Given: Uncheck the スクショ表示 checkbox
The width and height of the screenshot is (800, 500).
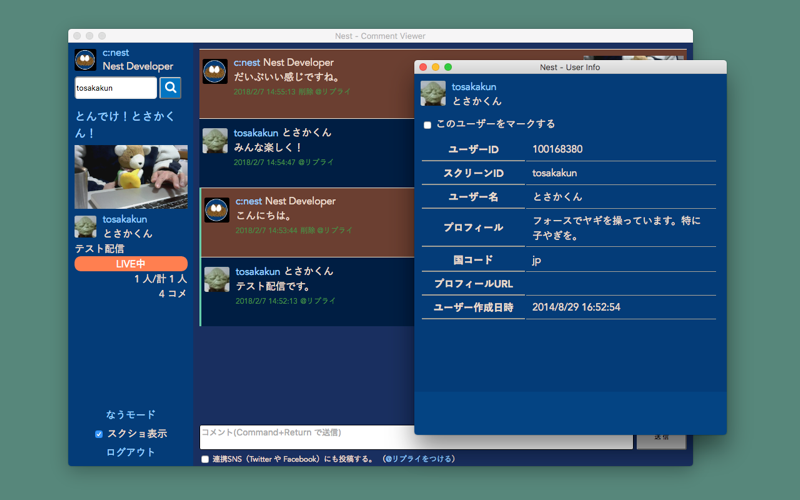Looking at the screenshot, I should 99,434.
